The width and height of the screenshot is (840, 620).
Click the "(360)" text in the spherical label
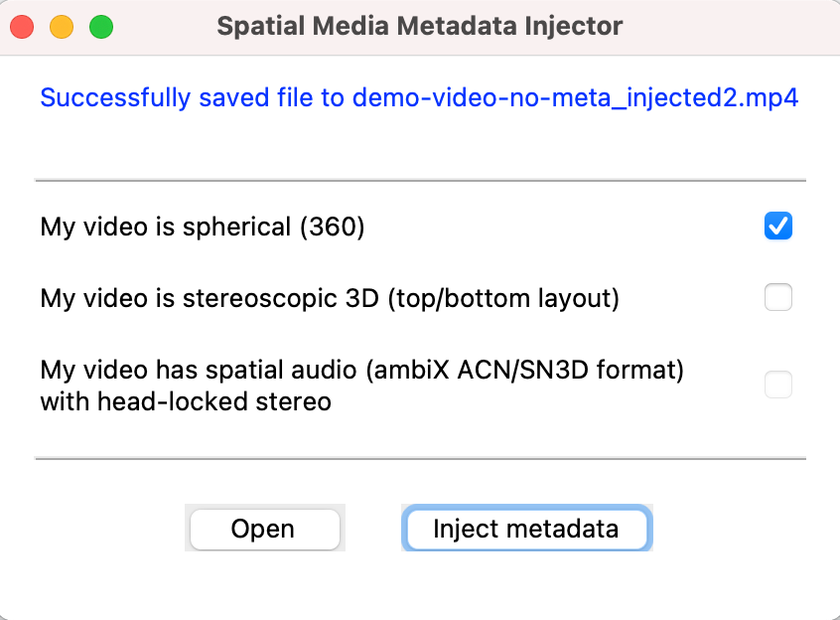333,228
